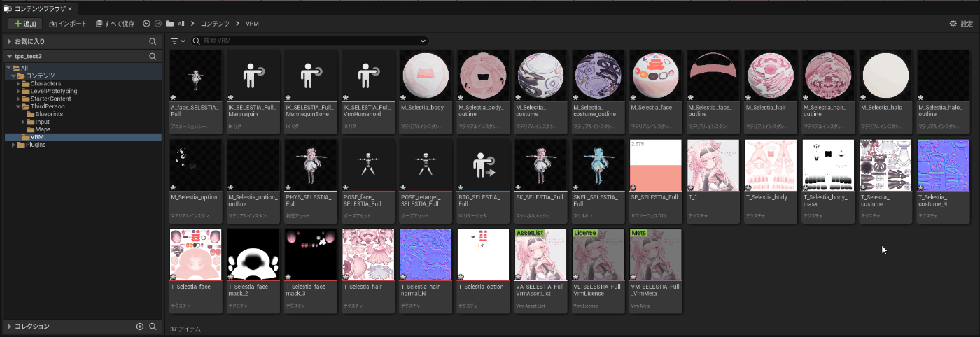
Task: Select SP_SELESTIA_Full subsurface profile swatch
Action: click(655, 166)
